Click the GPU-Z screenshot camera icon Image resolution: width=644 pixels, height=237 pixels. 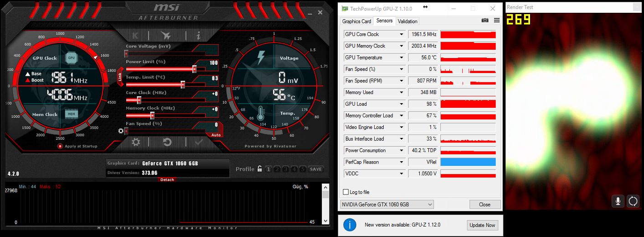485,21
